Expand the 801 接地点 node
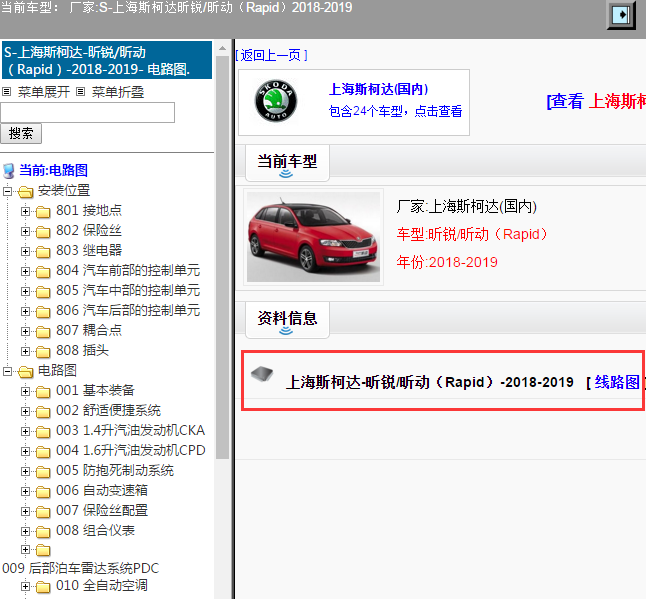The width and height of the screenshot is (646, 599). point(25,211)
